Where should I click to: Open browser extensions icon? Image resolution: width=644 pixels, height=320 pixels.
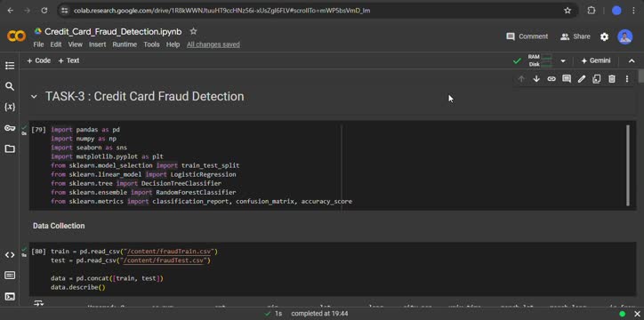point(591,11)
